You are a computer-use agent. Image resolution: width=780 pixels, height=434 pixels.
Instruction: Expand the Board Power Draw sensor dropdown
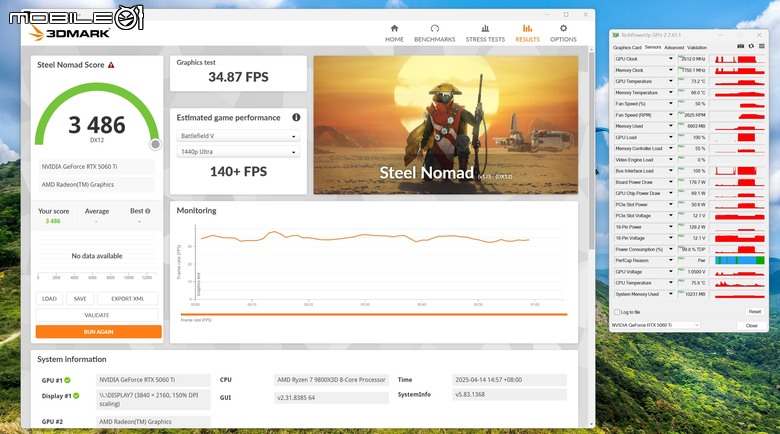(x=671, y=182)
